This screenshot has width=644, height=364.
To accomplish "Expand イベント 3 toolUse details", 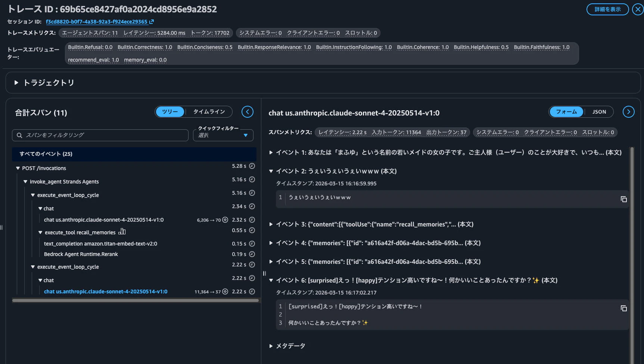I will click(271, 224).
